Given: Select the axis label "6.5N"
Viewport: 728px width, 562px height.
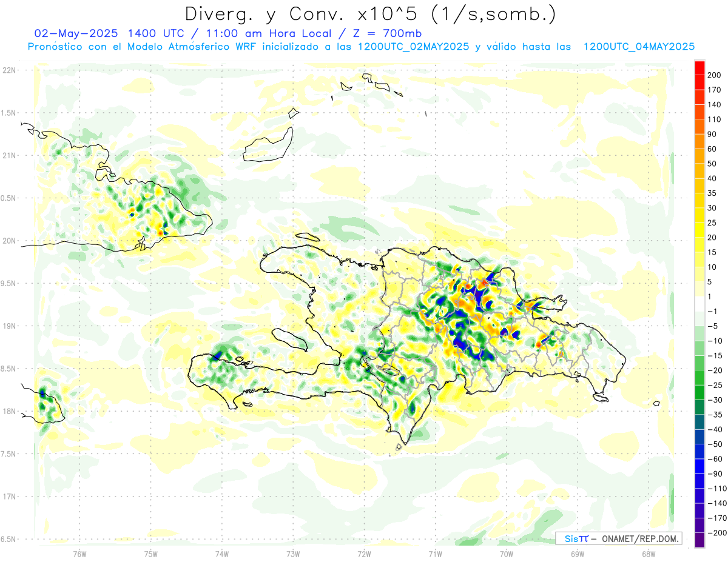Looking at the screenshot, I should click(x=9, y=539).
